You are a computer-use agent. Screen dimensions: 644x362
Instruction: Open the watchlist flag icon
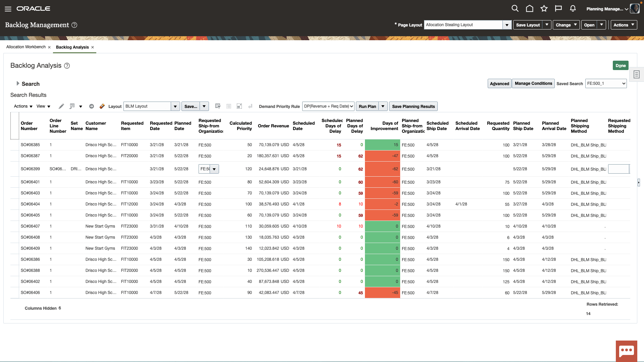[558, 9]
